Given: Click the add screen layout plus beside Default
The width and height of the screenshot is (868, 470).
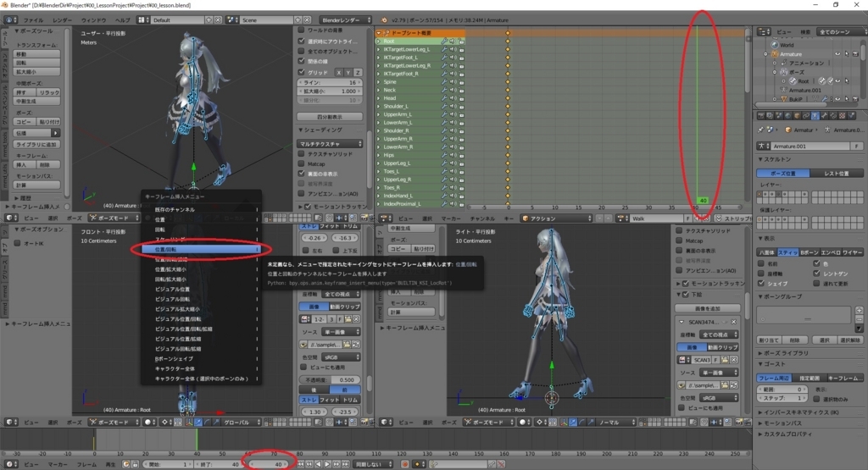Looking at the screenshot, I should pos(209,20).
